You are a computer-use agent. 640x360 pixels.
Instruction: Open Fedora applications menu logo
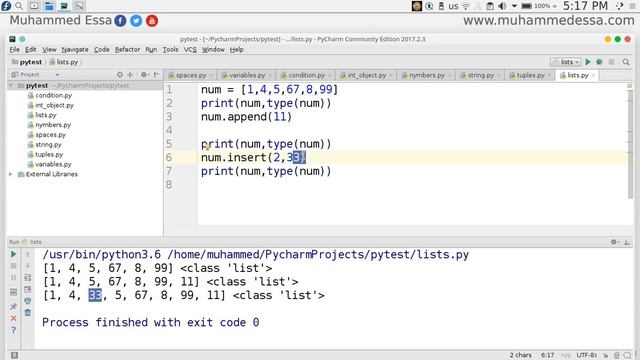[x=6, y=6]
